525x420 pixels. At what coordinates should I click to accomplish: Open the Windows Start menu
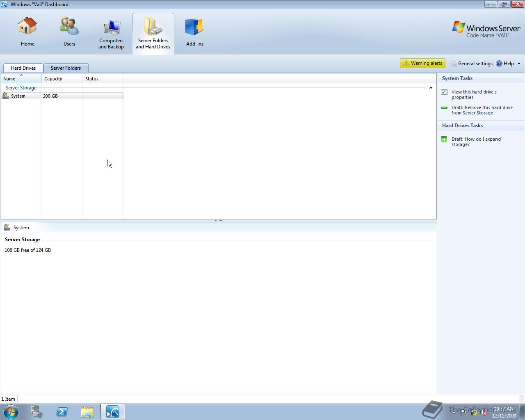click(11, 412)
